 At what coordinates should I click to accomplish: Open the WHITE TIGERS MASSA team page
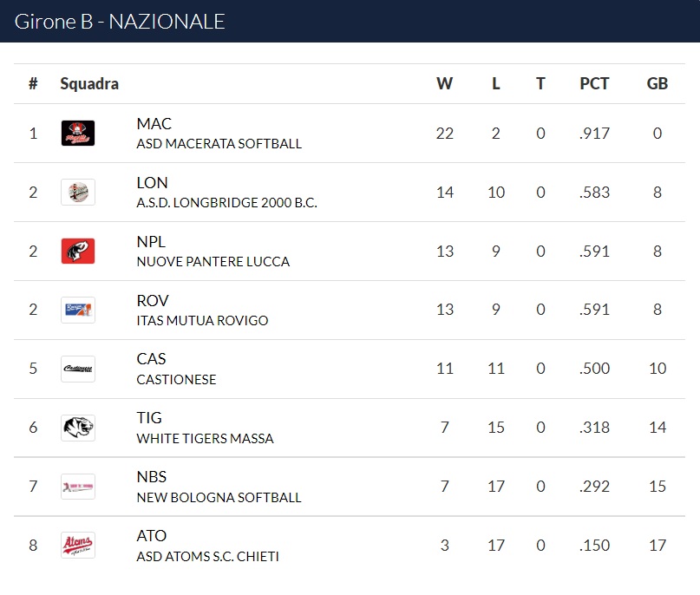click(x=205, y=438)
